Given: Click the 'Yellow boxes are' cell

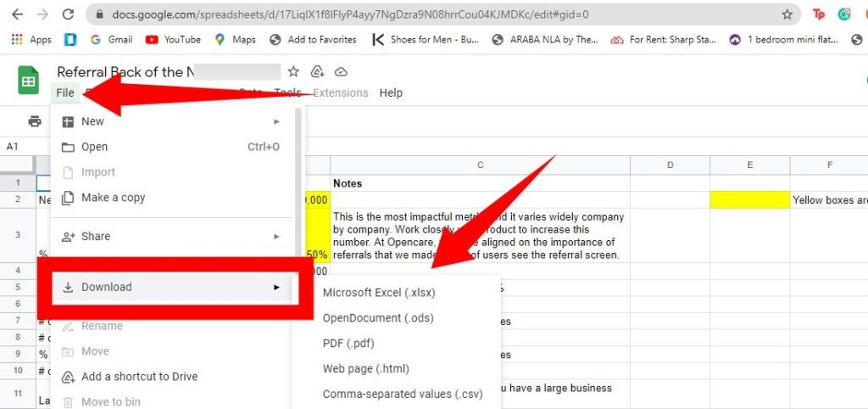Looking at the screenshot, I should coord(829,200).
